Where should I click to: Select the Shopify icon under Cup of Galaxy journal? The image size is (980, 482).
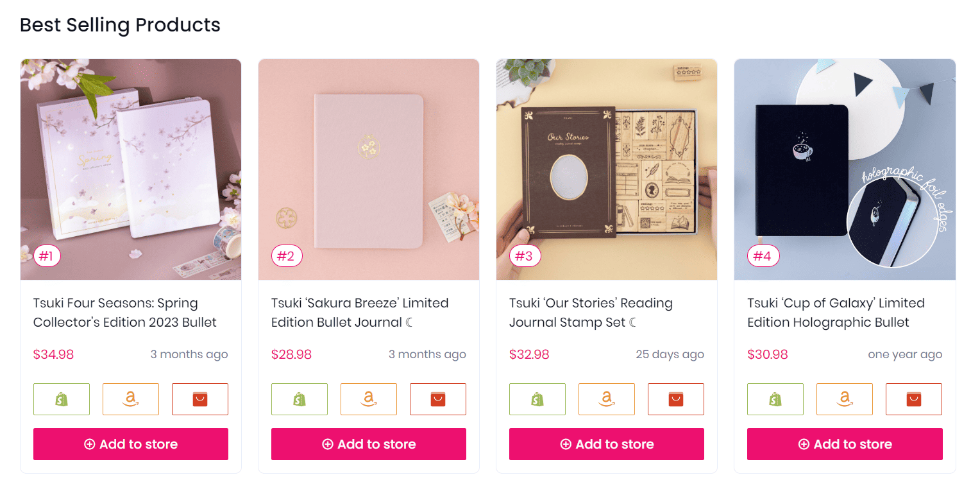(x=775, y=399)
